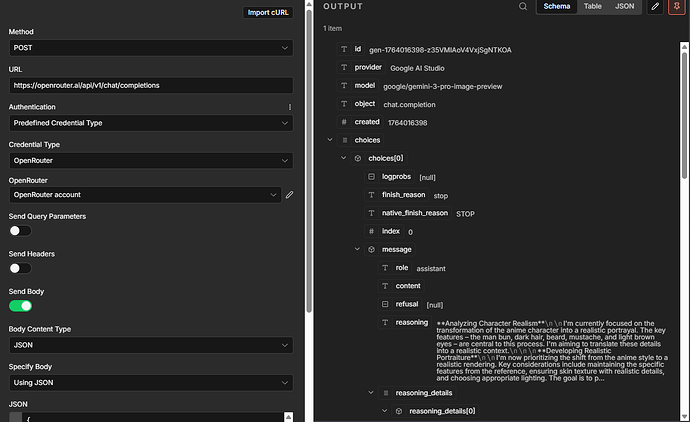This screenshot has width=690, height=422.
Task: Open the three-dot options next to Authentication
Action: (290, 107)
